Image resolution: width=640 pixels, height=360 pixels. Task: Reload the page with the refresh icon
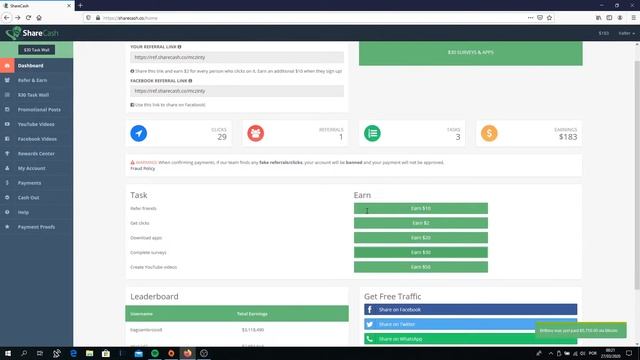[28, 18]
